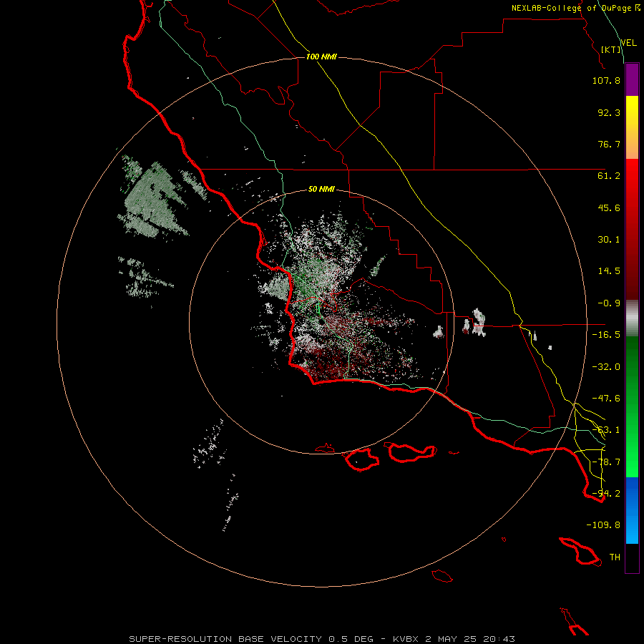Select the -47.6 velocity scale value
Viewport: 644px width, 644px height.
coord(606,399)
